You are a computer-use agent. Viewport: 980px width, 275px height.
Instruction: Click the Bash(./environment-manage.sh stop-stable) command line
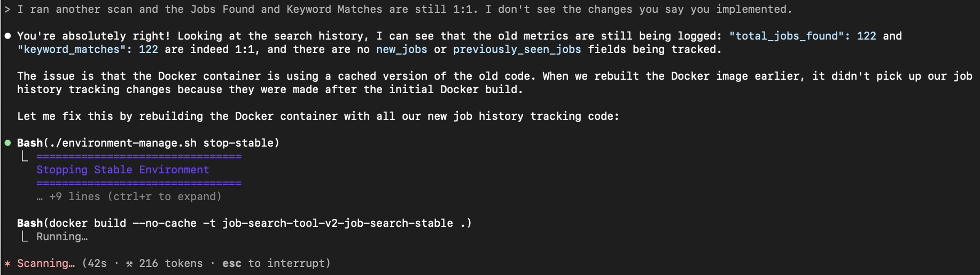pos(148,143)
